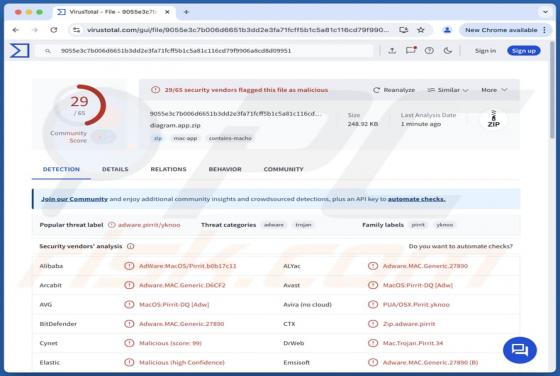
Task: Open the help question mark icon
Action: [x=429, y=51]
